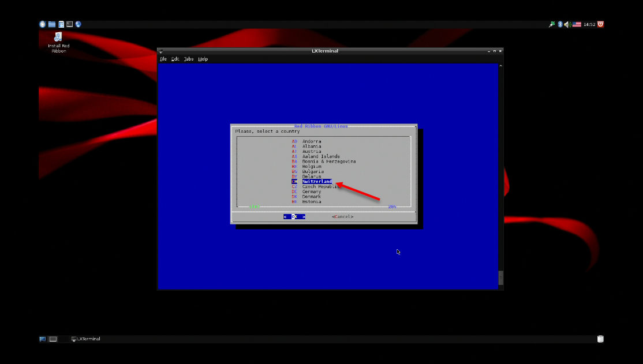Open the web browser globe icon
This screenshot has width=643, height=364.
[78, 24]
